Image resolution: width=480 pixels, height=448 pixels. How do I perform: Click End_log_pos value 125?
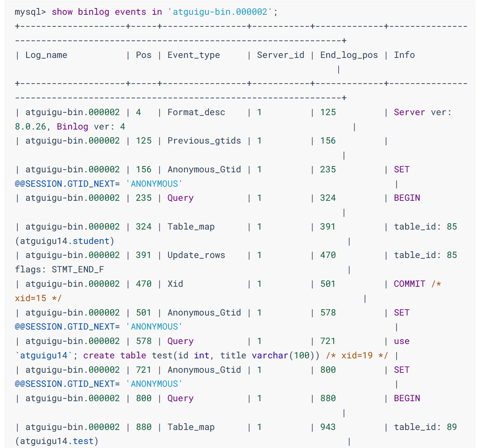328,112
